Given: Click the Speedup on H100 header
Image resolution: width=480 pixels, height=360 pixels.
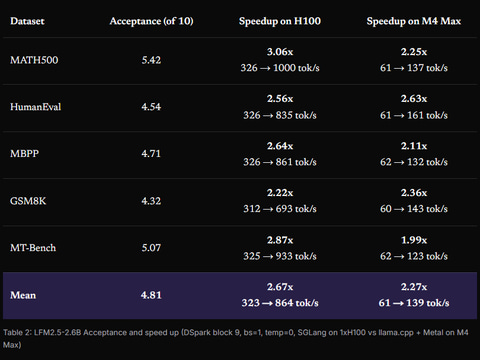Looking at the screenshot, I should click(x=280, y=21).
